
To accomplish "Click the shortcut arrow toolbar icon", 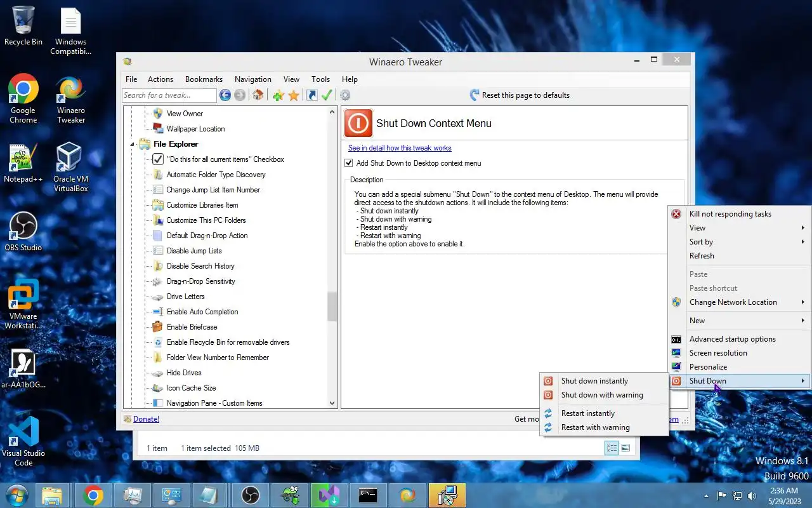I will coord(311,95).
